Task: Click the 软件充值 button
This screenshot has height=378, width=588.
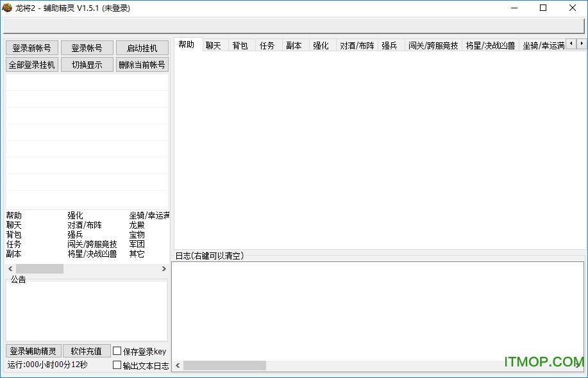Action: click(87, 351)
